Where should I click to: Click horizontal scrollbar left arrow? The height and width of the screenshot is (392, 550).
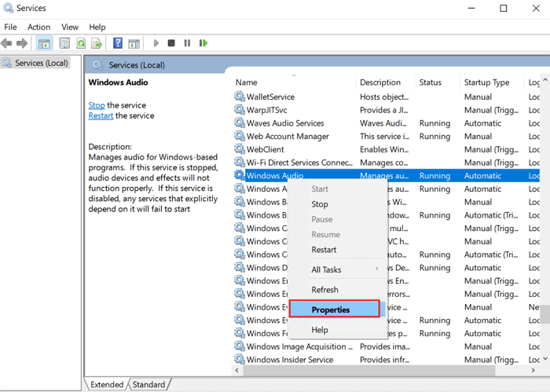(237, 370)
